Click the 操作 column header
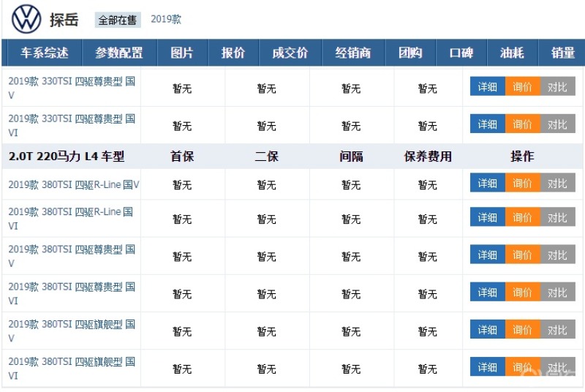This screenshot has width=585, height=392. point(522,156)
